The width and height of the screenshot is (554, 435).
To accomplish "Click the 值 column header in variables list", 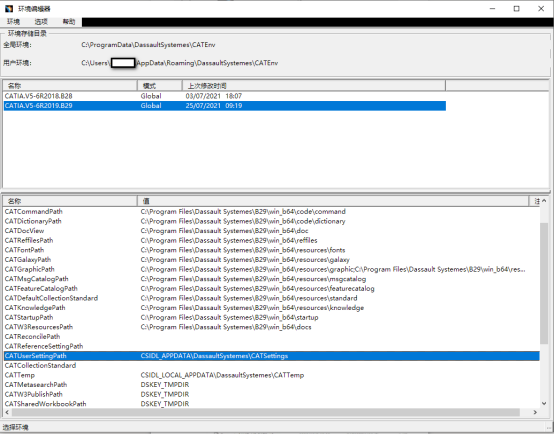I will tap(332, 201).
